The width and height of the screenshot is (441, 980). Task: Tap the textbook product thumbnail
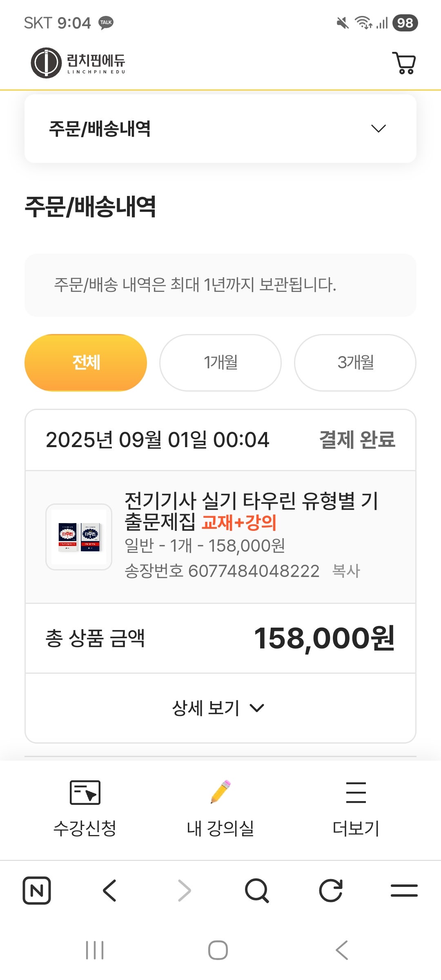[79, 537]
